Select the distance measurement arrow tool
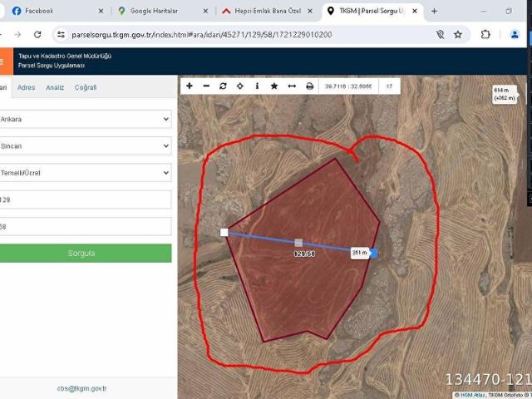Screen dimensions: 532x399 click(292, 86)
